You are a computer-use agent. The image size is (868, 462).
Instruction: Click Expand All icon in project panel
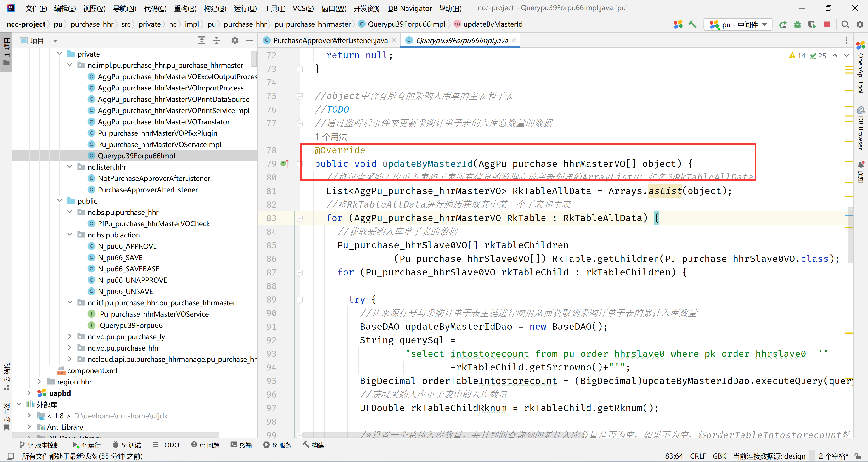pos(201,41)
